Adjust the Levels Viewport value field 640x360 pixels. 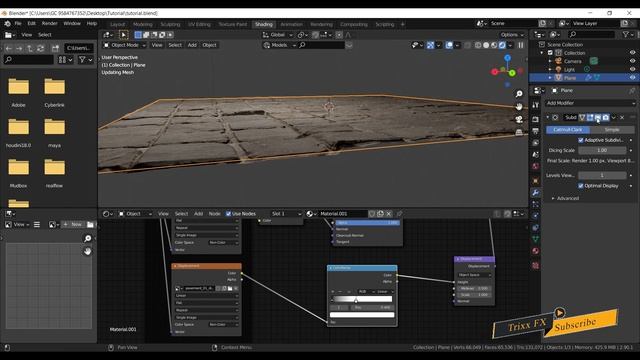pyautogui.click(x=602, y=176)
